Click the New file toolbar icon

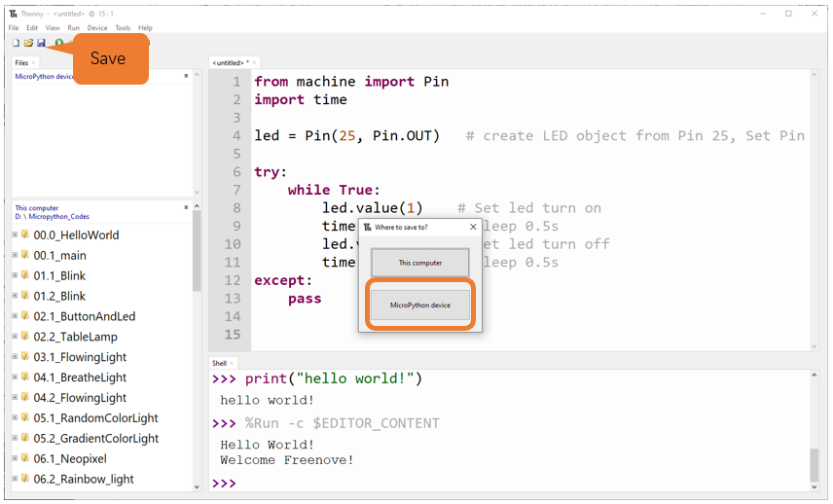pos(16,43)
